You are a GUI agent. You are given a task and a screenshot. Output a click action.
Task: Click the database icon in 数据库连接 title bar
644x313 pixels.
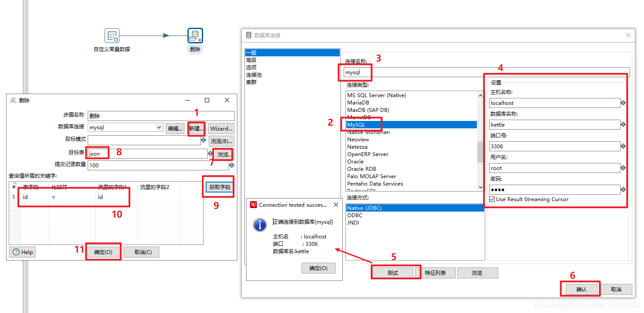248,35
